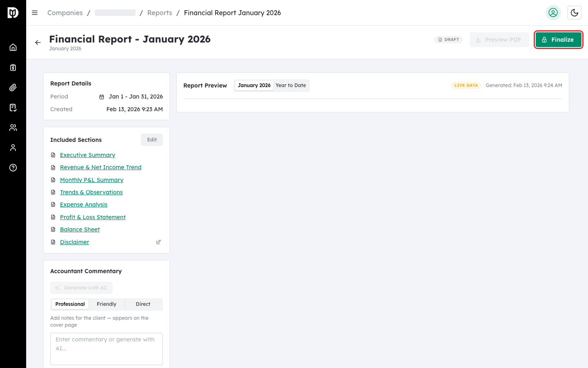Open your profile via the person icon
The width and height of the screenshot is (588, 368).
click(x=13, y=147)
